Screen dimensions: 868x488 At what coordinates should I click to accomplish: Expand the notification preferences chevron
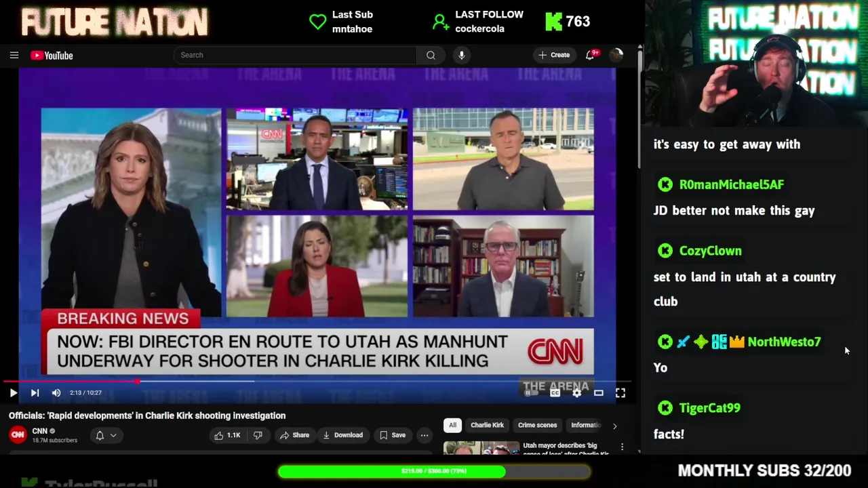coord(113,435)
